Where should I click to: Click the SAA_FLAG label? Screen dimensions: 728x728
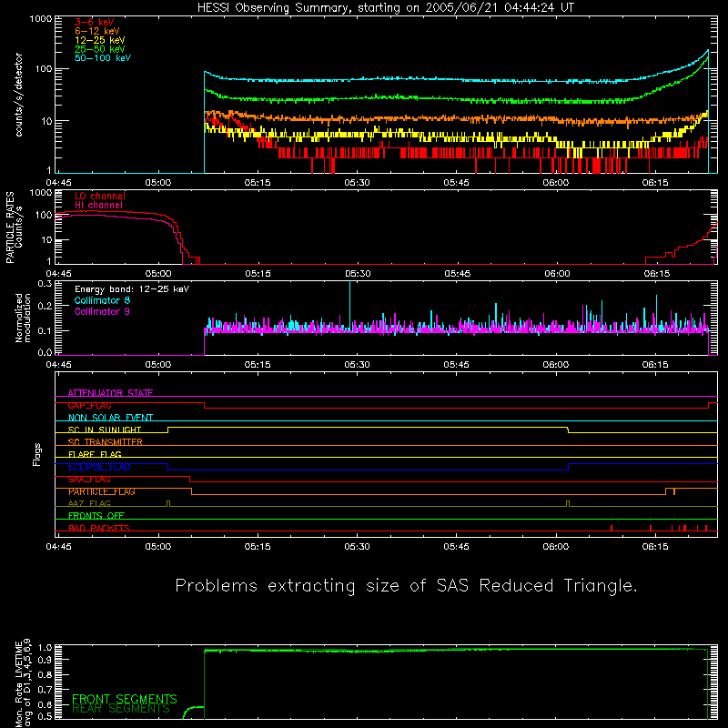pyautogui.click(x=89, y=480)
